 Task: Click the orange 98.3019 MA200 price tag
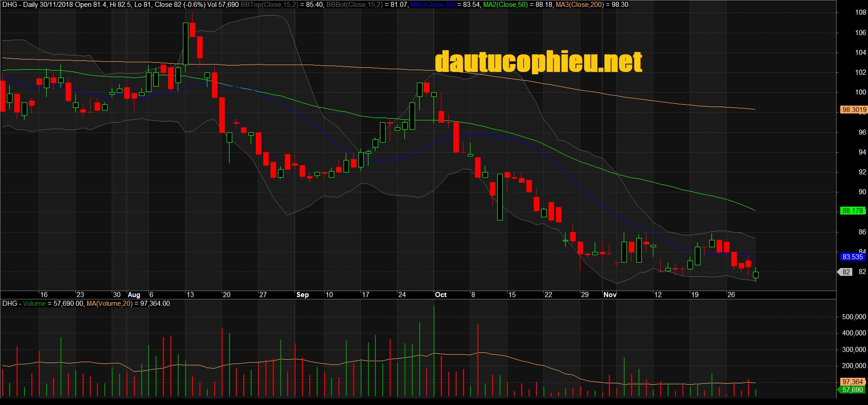point(854,110)
